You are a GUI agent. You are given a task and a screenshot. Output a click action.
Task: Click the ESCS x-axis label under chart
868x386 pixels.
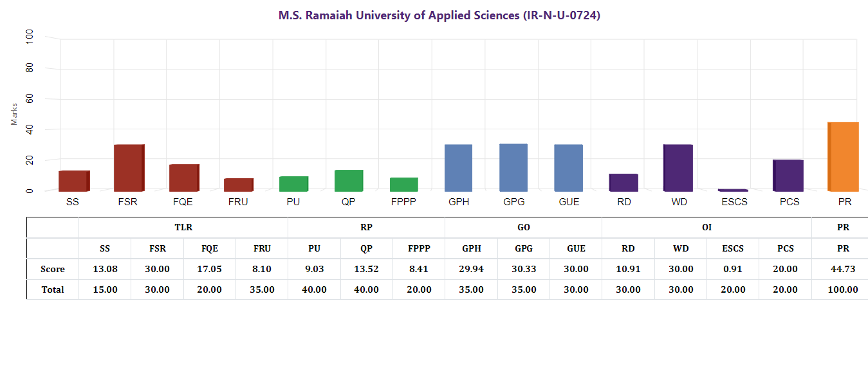tap(734, 201)
